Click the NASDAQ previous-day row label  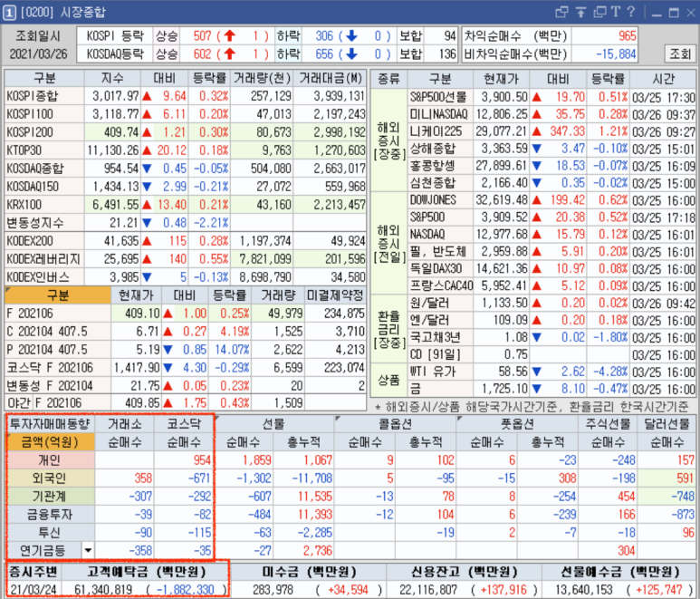tap(440, 234)
